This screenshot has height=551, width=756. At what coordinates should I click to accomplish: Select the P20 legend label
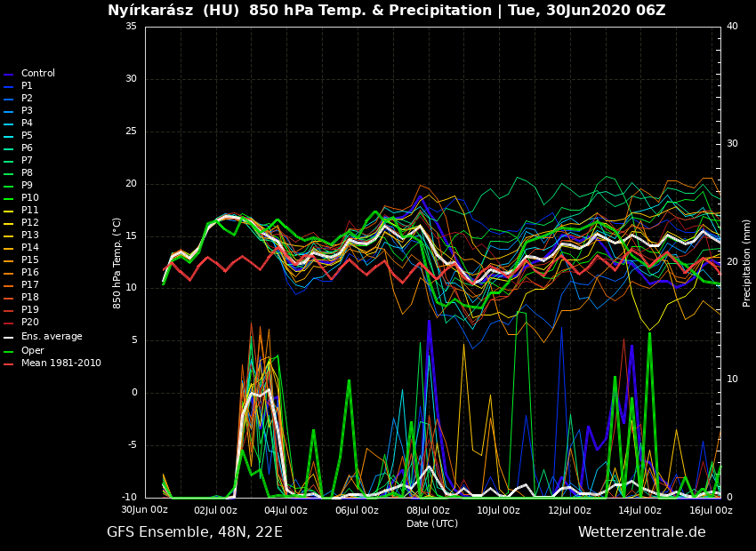pyautogui.click(x=29, y=323)
